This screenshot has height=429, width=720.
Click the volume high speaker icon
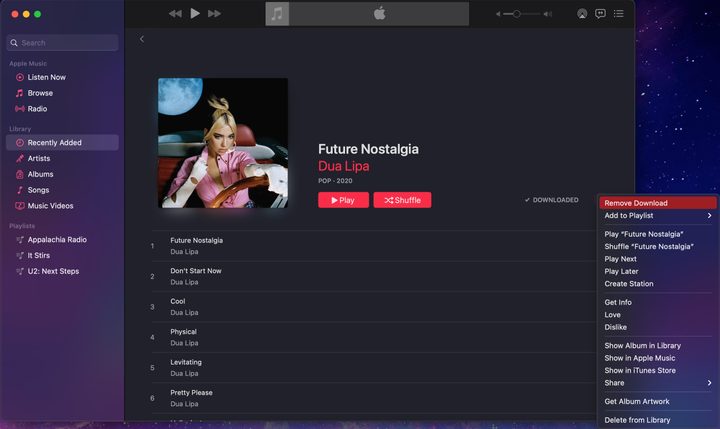click(x=547, y=14)
